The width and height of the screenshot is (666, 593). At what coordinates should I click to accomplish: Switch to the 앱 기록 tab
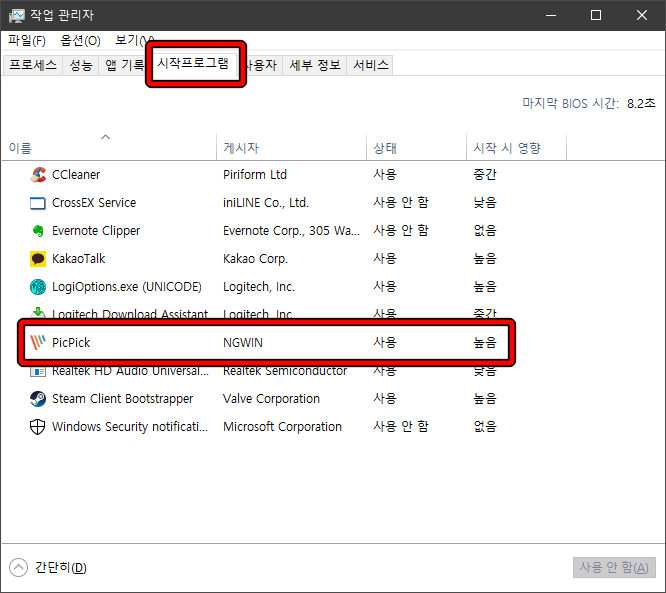pos(124,65)
